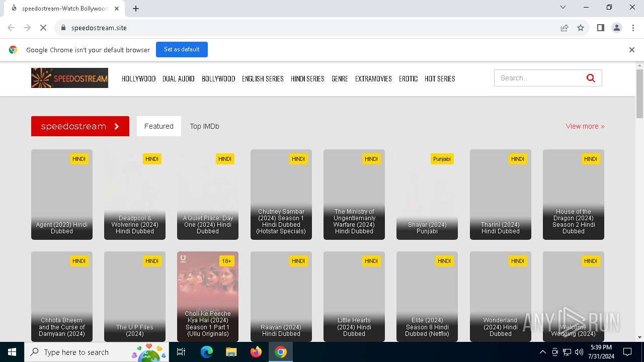Screen dimensions: 644x362
Task: Open the Hindi Series menu
Action: 307,79
